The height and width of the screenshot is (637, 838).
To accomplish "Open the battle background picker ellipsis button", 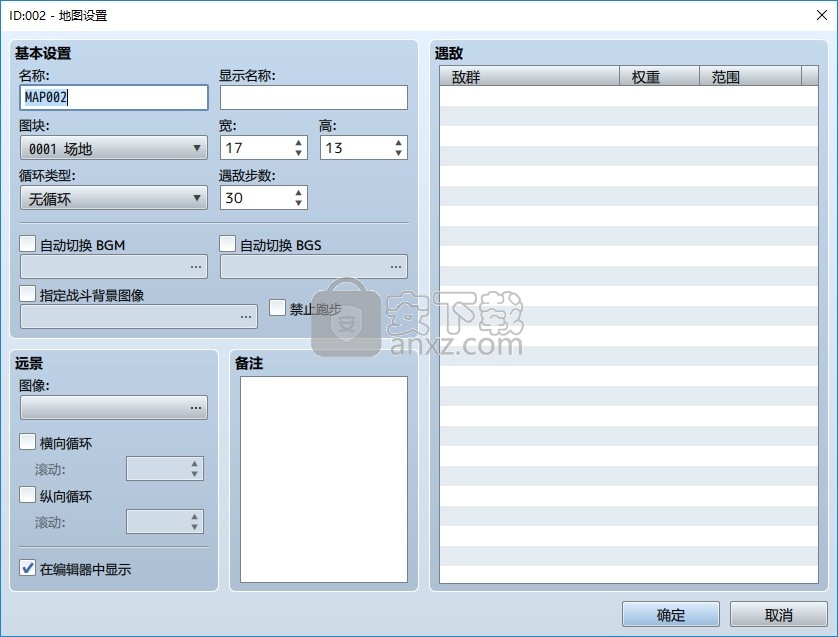I will click(x=245, y=317).
